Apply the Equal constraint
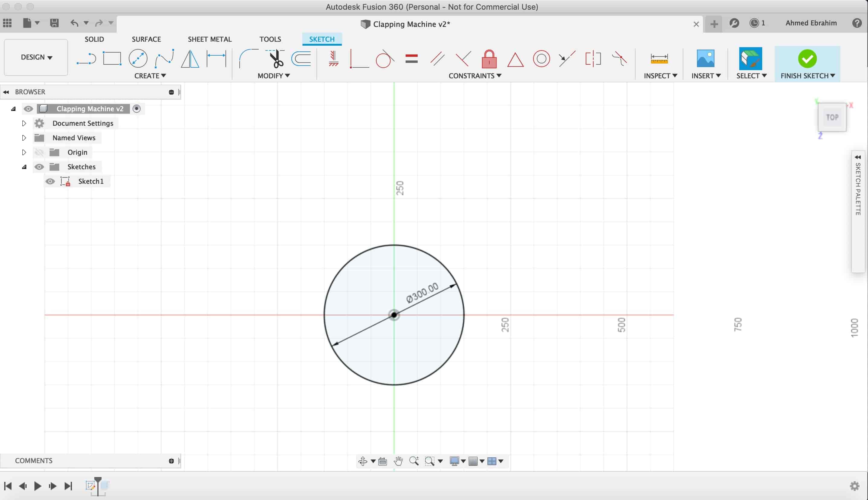The height and width of the screenshot is (500, 868). click(x=411, y=58)
